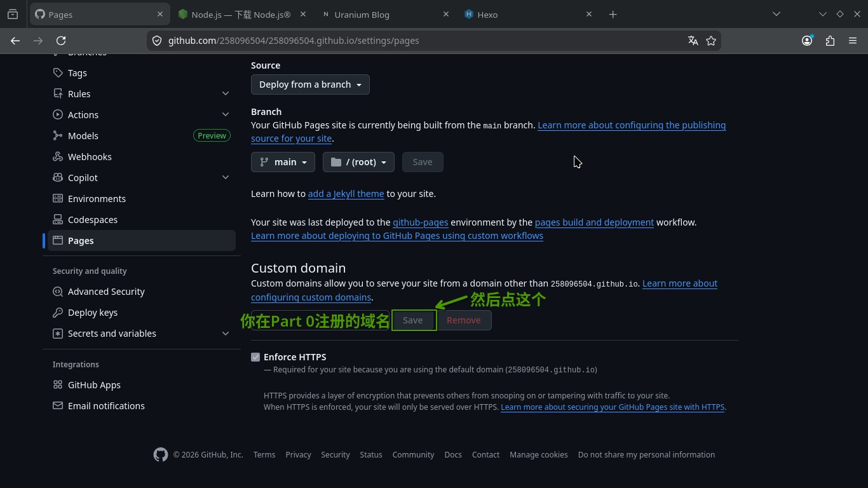The width and height of the screenshot is (868, 488).
Task: Expand the Rules section chevron
Action: click(x=226, y=94)
